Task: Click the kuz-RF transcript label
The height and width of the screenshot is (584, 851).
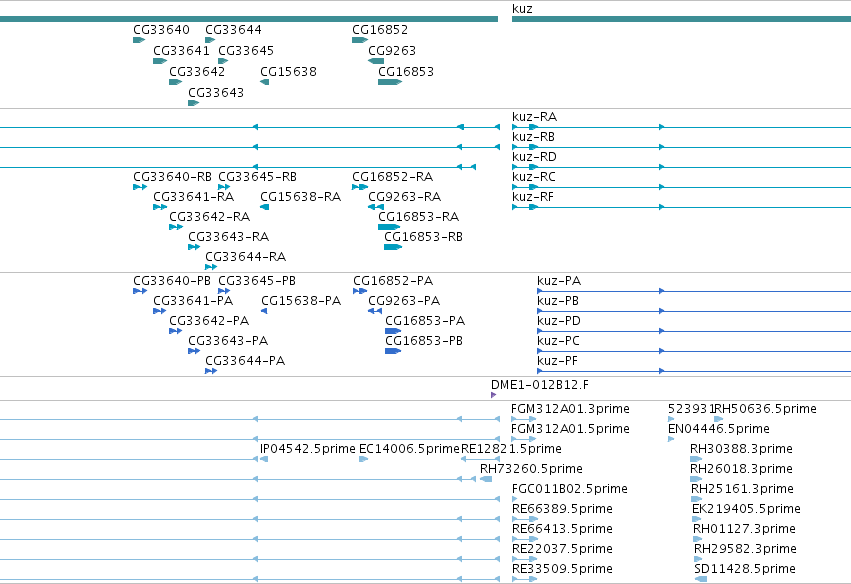Action: point(533,197)
